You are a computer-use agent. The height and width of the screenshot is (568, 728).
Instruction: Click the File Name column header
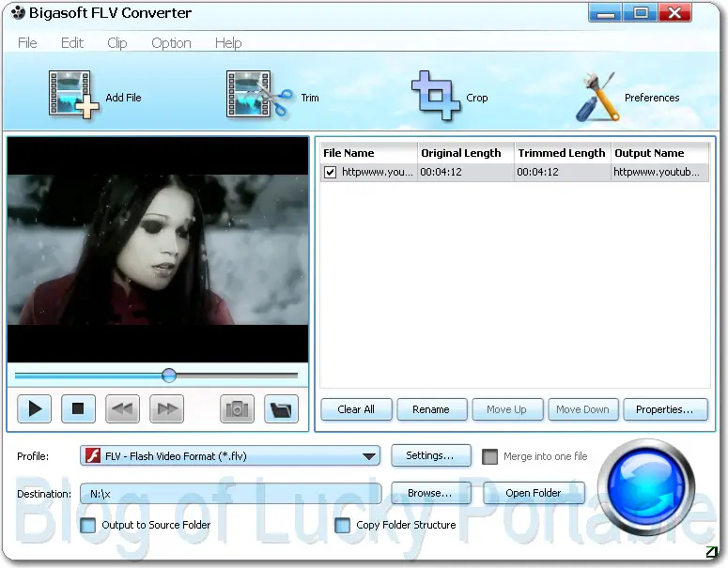pos(368,153)
